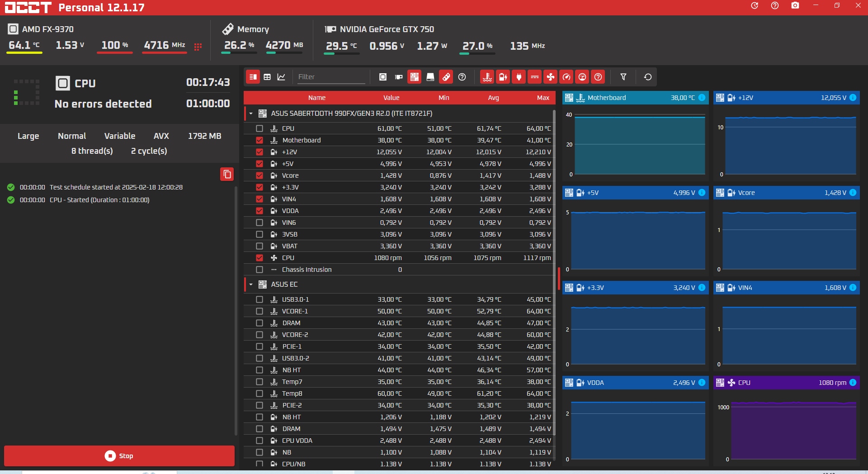Toggle the temperature sensor type filter
Image resolution: width=868 pixels, height=474 pixels.
click(487, 77)
